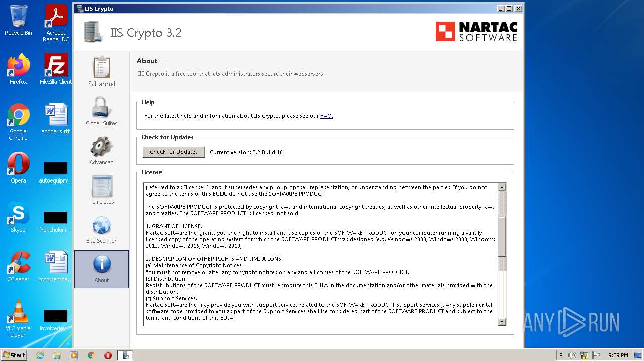The height and width of the screenshot is (362, 644).
Task: Open the Site Scanner section
Action: tap(101, 229)
